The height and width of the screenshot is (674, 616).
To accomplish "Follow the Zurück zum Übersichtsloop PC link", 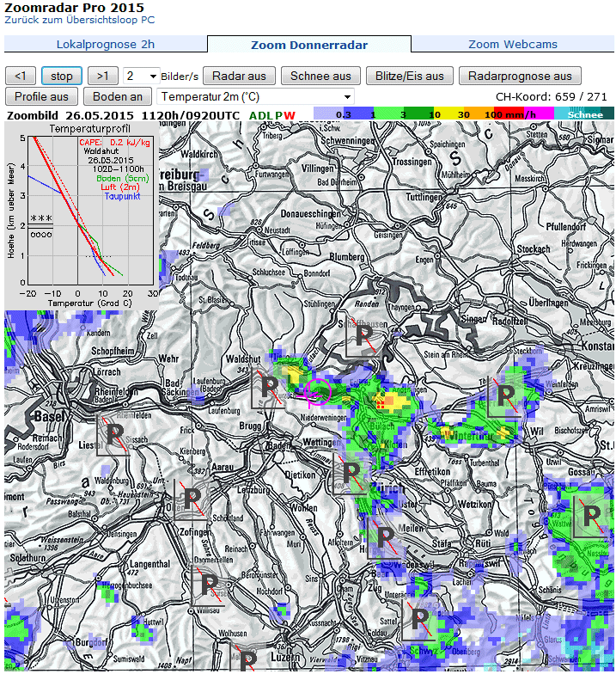I will (x=80, y=19).
